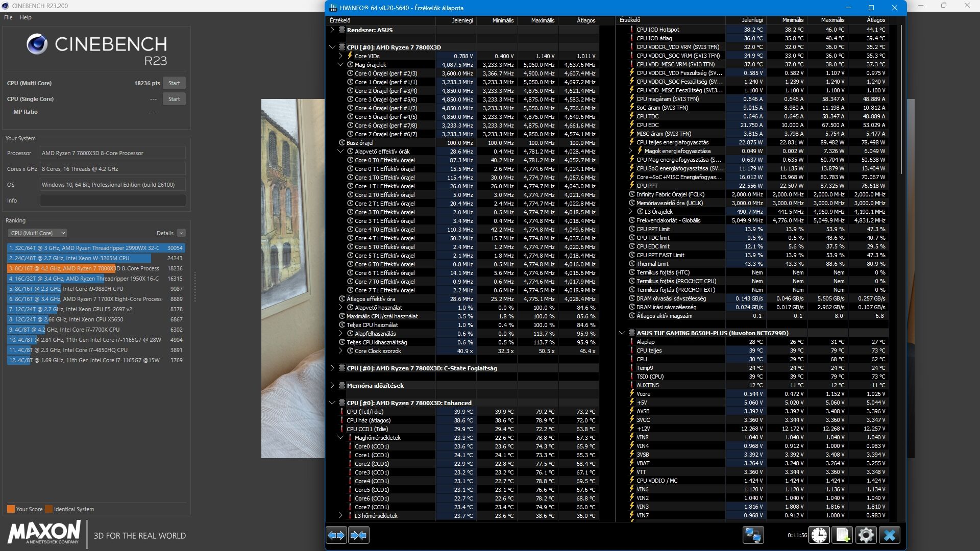Open the File menu in Cinebench
The image size is (980, 551).
coord(8,17)
